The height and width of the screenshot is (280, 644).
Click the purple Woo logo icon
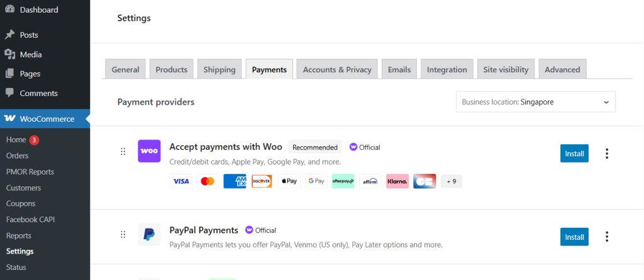[x=149, y=151]
